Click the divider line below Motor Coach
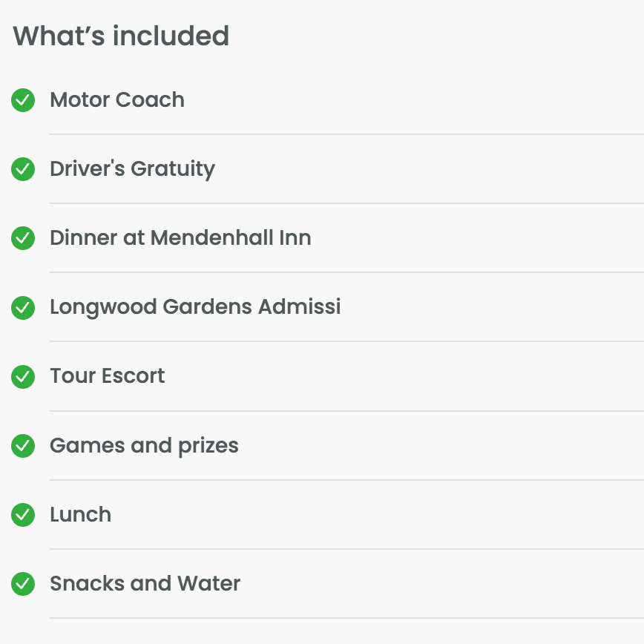644x644 pixels. (x=346, y=134)
